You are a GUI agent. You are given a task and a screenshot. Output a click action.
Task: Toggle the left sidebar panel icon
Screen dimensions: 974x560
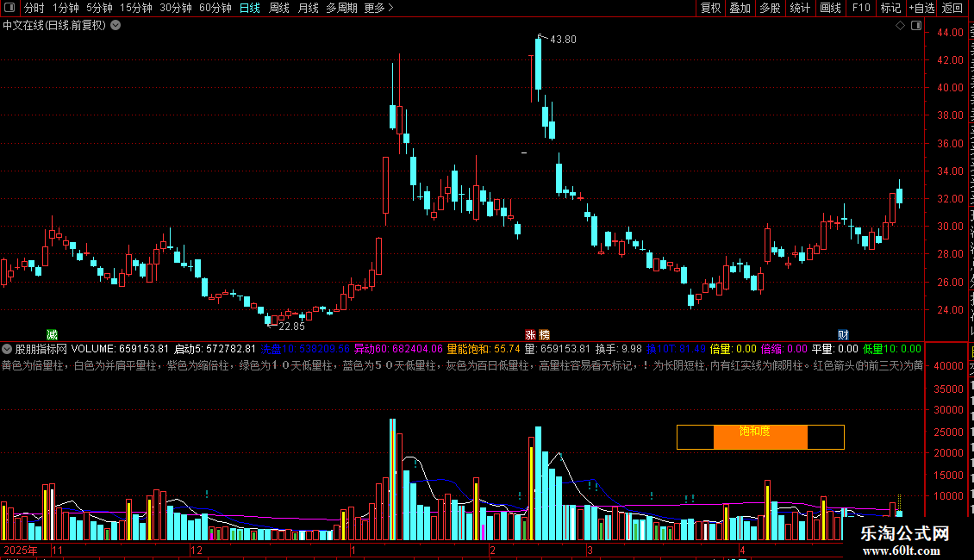click(9, 8)
